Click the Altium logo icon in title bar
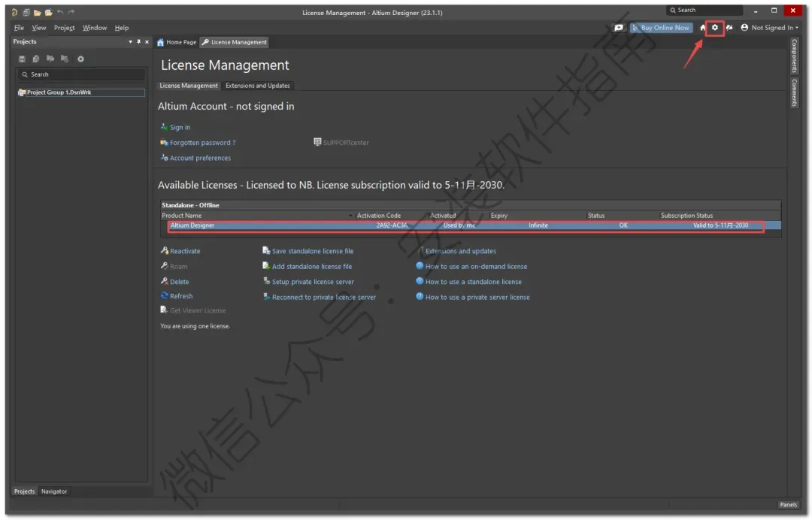Screen dimensions: 812x520 coord(14,13)
